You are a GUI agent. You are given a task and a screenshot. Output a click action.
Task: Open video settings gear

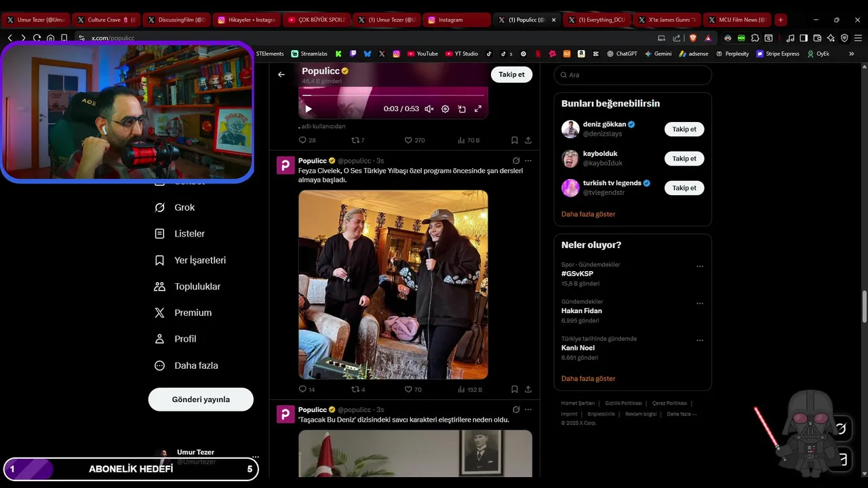[x=446, y=108]
